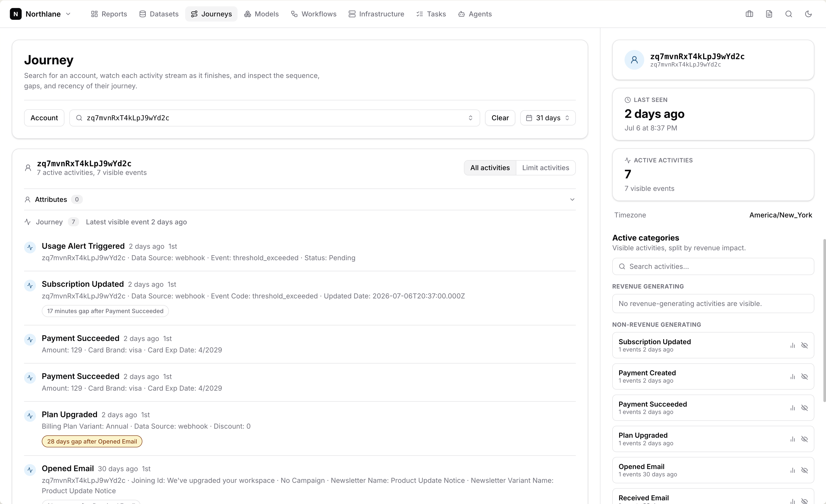Image resolution: width=826 pixels, height=504 pixels.
Task: Click the 'America/New_York' timezone value
Action: tap(781, 215)
